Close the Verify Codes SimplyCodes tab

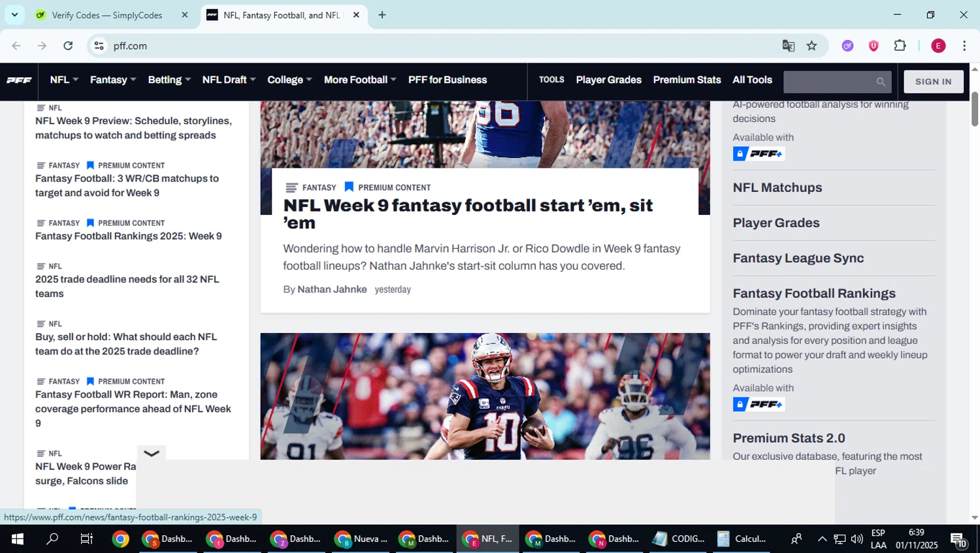(185, 15)
